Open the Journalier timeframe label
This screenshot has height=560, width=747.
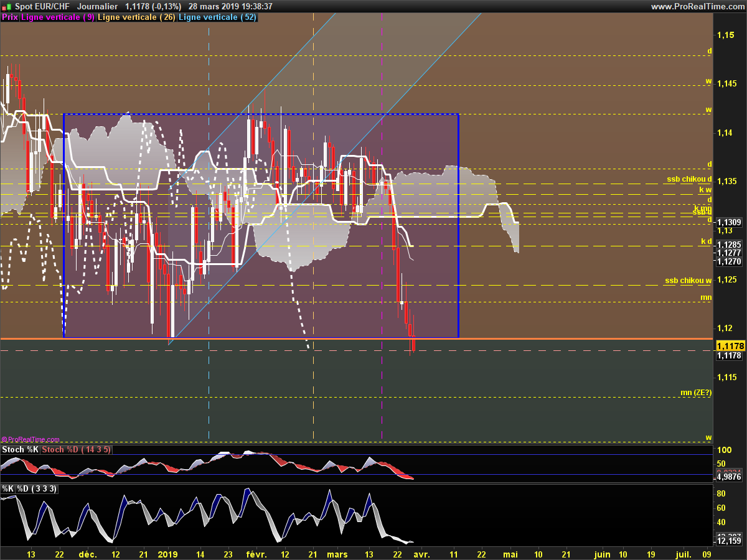(x=98, y=6)
